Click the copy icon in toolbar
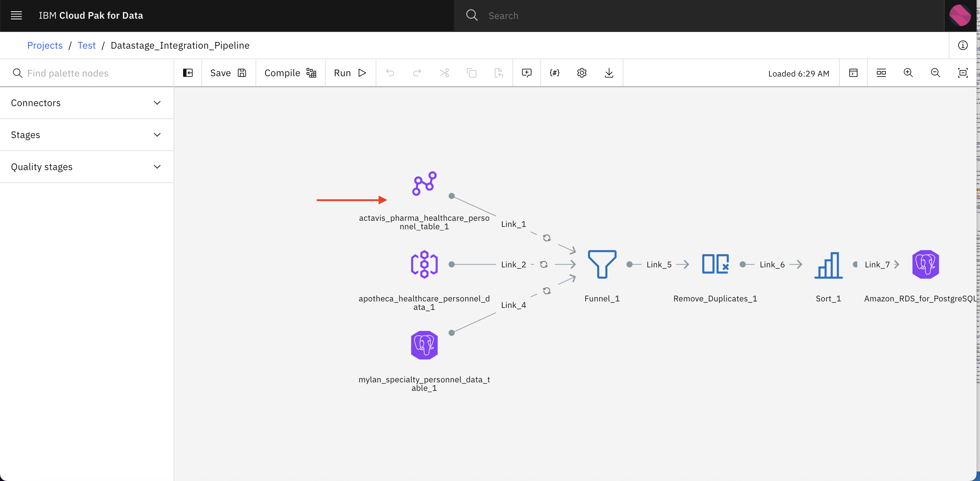Screen dimensions: 980x481 click(x=472, y=73)
